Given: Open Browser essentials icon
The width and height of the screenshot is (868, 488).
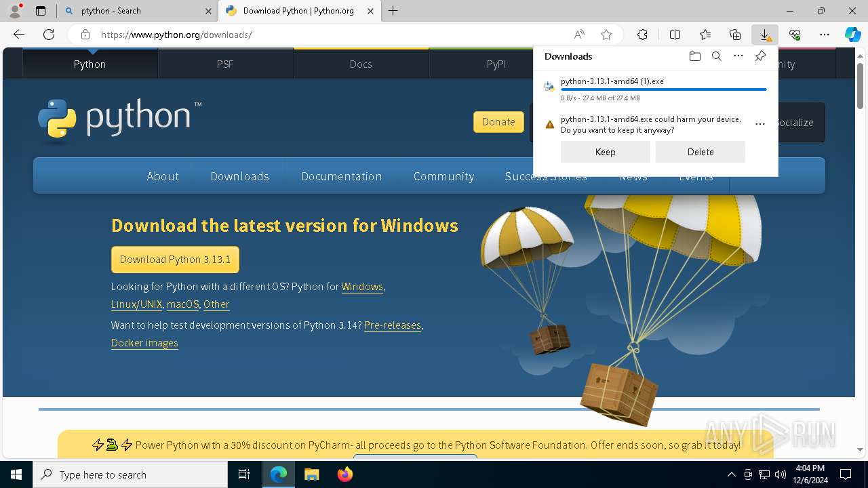Looking at the screenshot, I should [795, 35].
